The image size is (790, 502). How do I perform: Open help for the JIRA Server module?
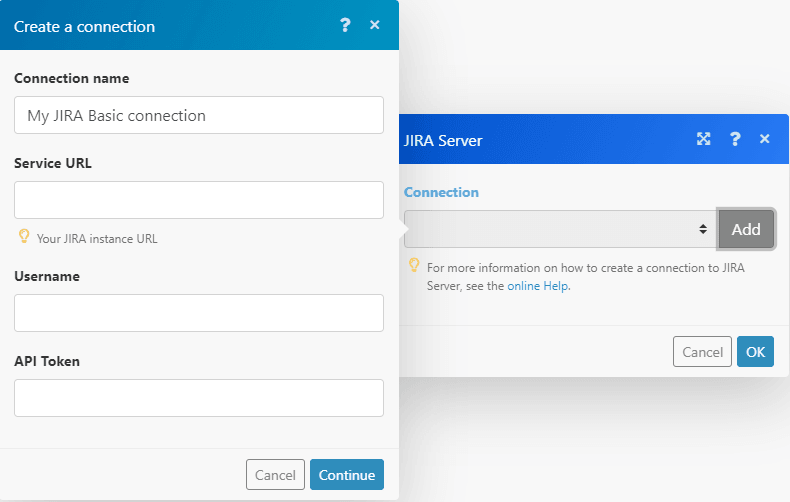pos(735,139)
